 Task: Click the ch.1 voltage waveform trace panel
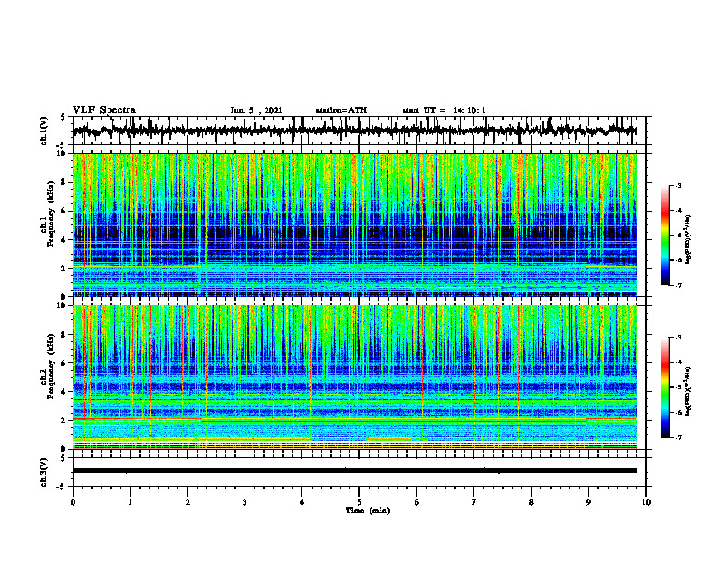pyautogui.click(x=359, y=131)
